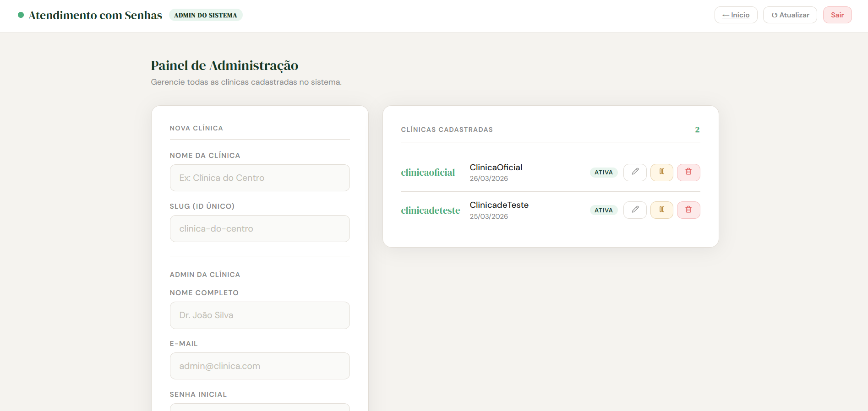Open the clinicadeteste slug link
This screenshot has height=411, width=868.
tap(430, 211)
